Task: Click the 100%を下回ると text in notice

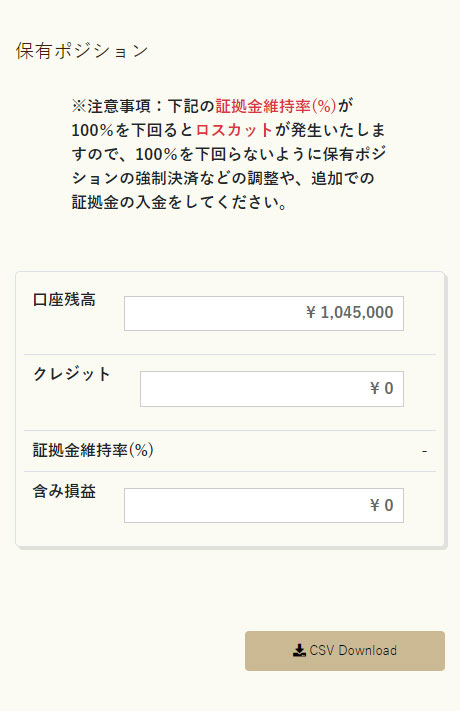Action: pyautogui.click(x=133, y=130)
